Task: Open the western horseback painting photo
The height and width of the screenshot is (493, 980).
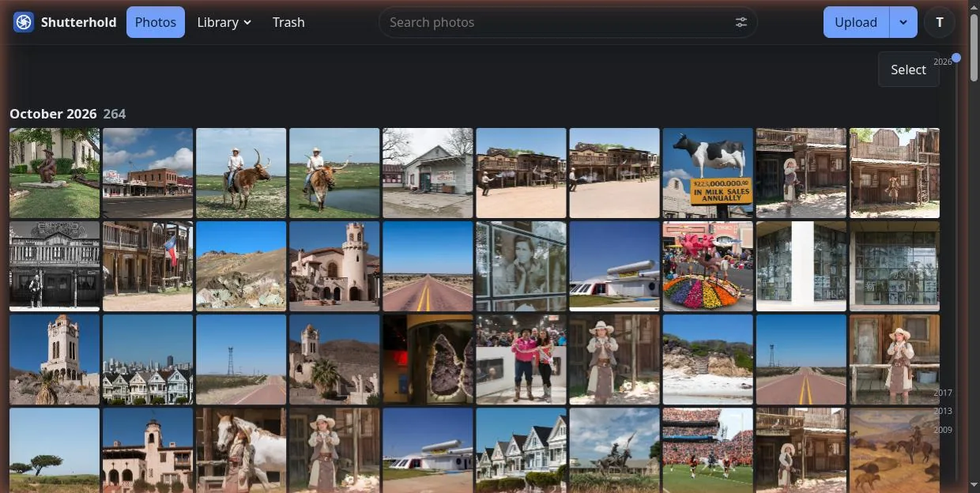Action: [x=895, y=450]
